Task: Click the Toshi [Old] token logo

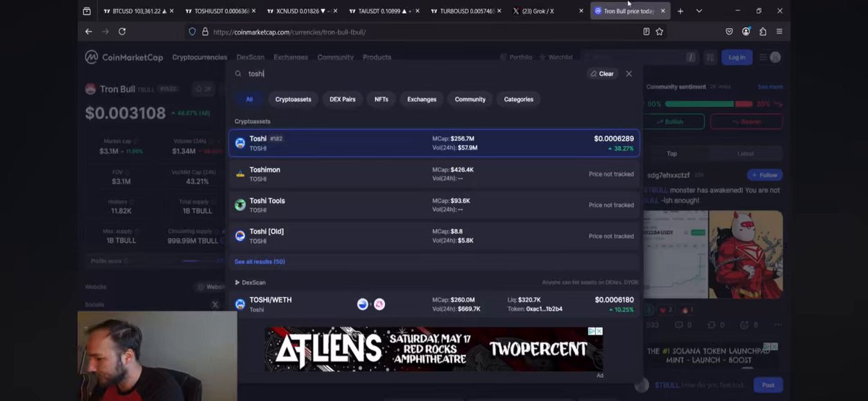Action: [240, 236]
